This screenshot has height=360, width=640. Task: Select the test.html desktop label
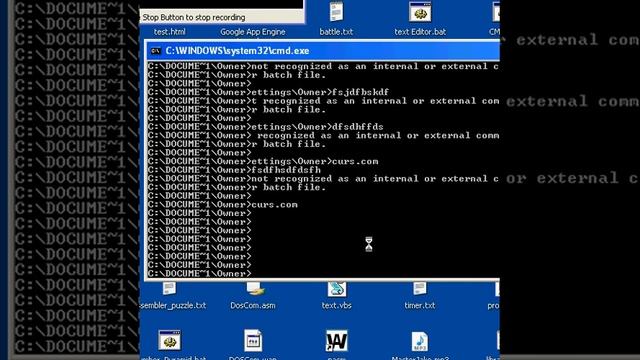tap(169, 32)
